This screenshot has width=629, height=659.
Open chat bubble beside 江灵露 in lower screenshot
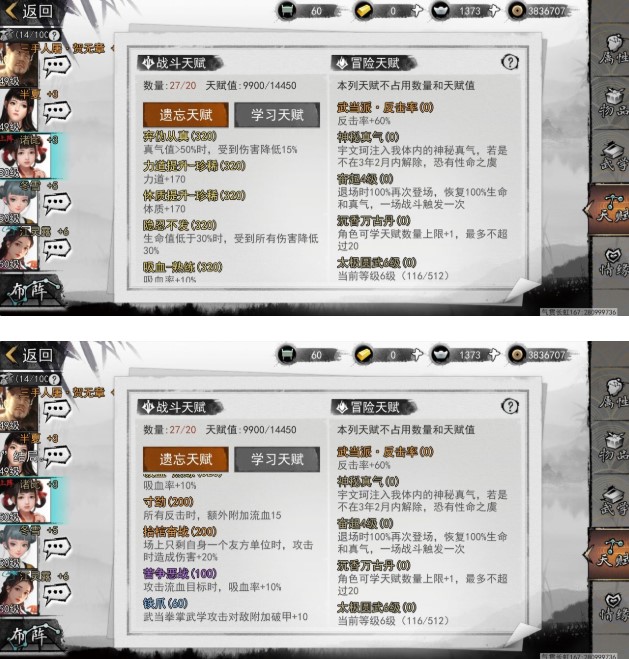[57, 594]
